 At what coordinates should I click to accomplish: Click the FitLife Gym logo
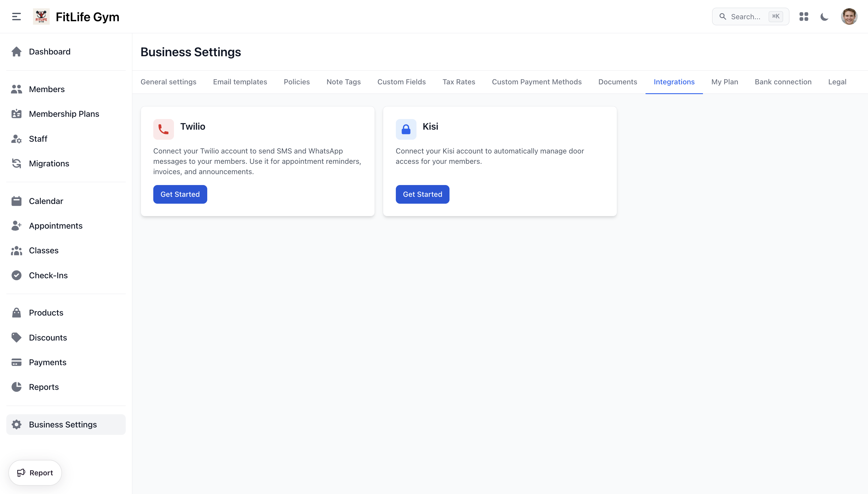[x=41, y=16]
